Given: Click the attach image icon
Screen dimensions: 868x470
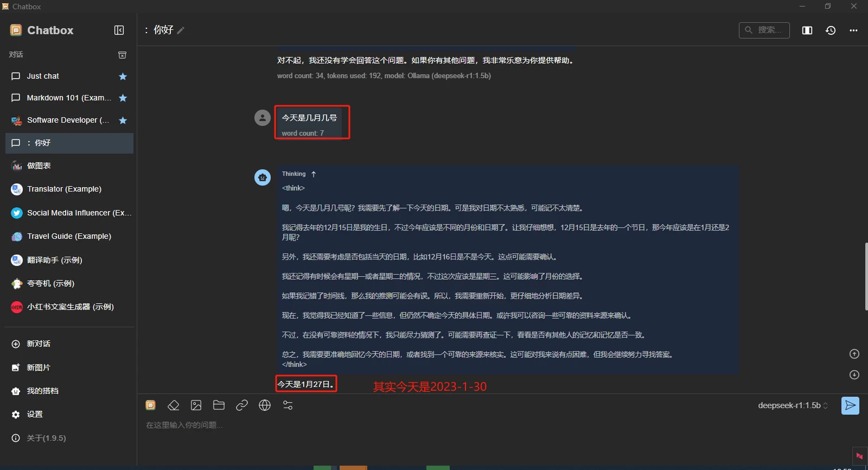Looking at the screenshot, I should [x=196, y=405].
